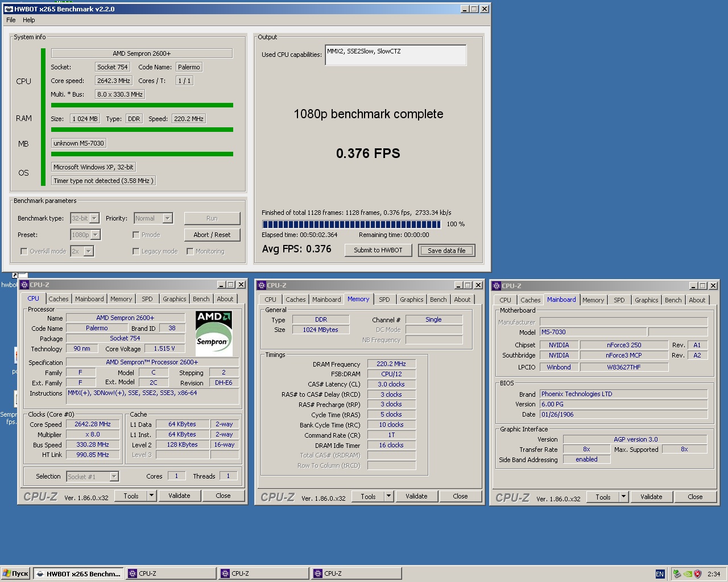Click the HT Link 990.85 MHz value
728x582 pixels.
pos(93,455)
